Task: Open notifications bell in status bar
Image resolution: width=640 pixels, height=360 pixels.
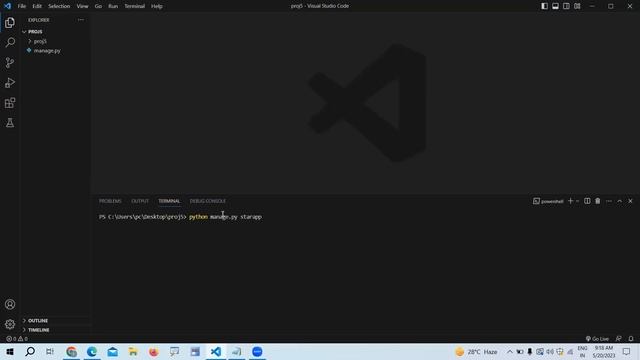Action: (x=631, y=339)
